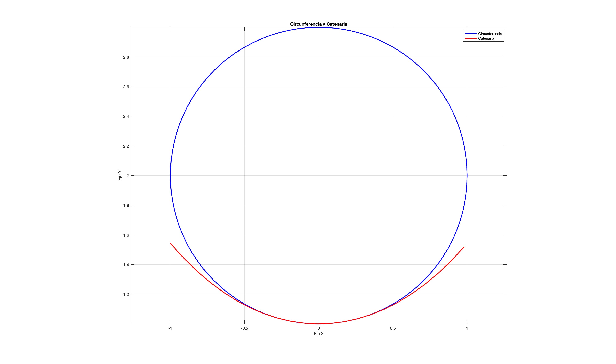Click the y-axis tick label 1.2

(126, 294)
